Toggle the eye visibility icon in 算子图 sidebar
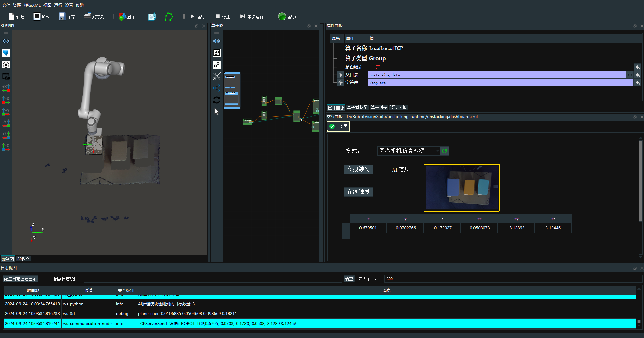Image resolution: width=644 pixels, height=338 pixels. [x=217, y=41]
